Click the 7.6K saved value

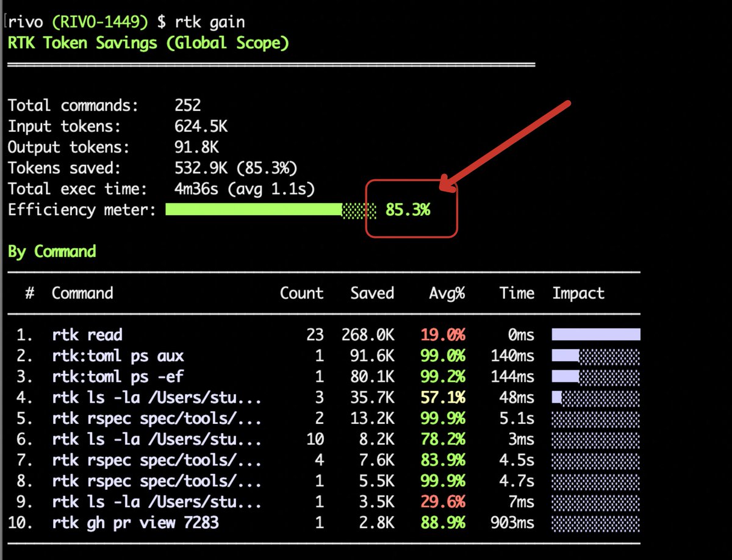pyautogui.click(x=376, y=460)
